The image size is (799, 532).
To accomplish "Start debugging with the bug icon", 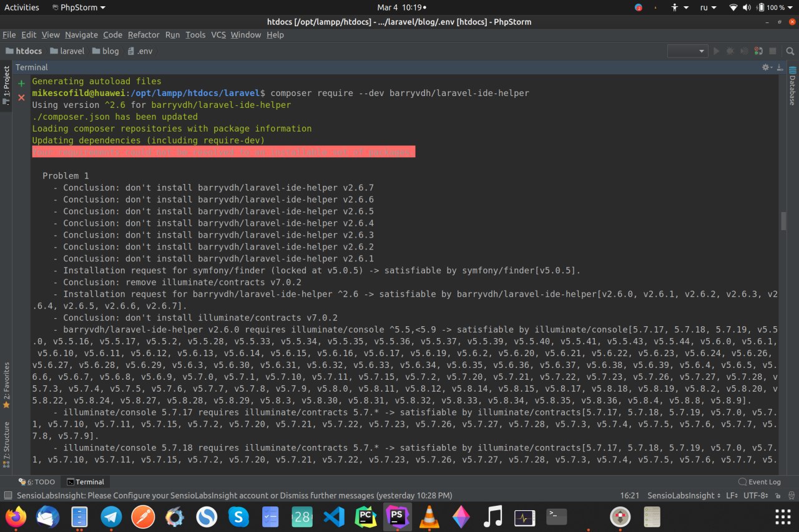I will coord(730,51).
